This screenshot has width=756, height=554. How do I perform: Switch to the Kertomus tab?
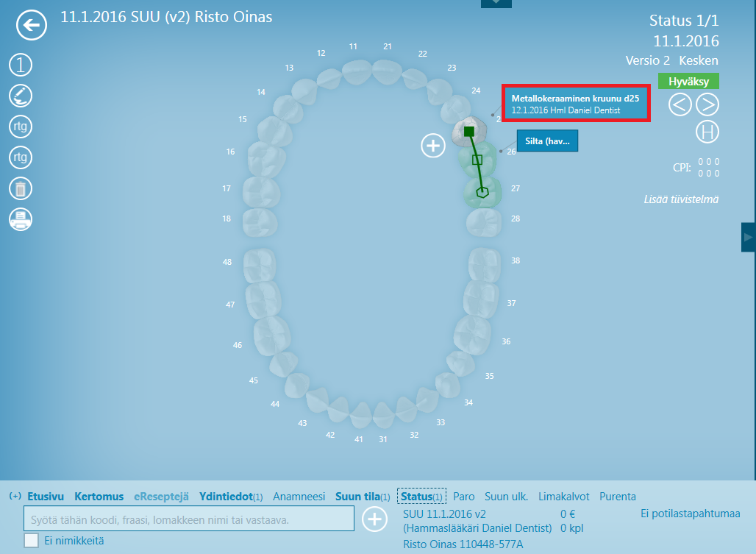pyautogui.click(x=99, y=496)
